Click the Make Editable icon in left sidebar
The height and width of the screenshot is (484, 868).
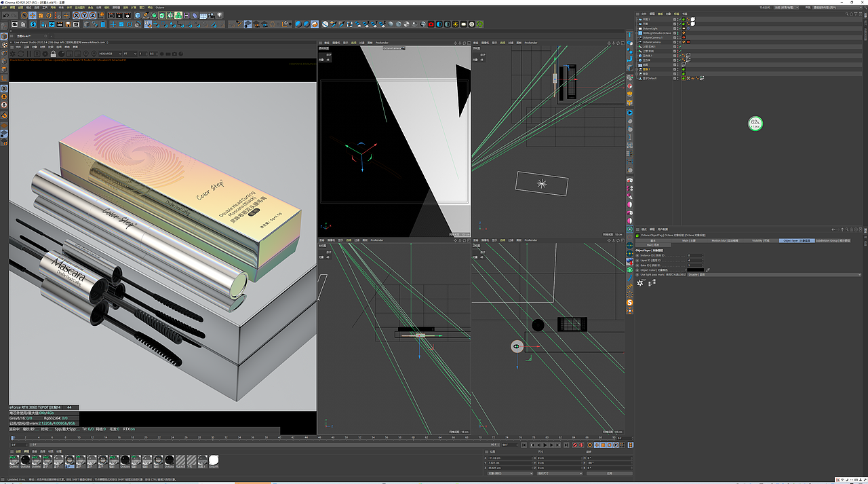[4, 26]
